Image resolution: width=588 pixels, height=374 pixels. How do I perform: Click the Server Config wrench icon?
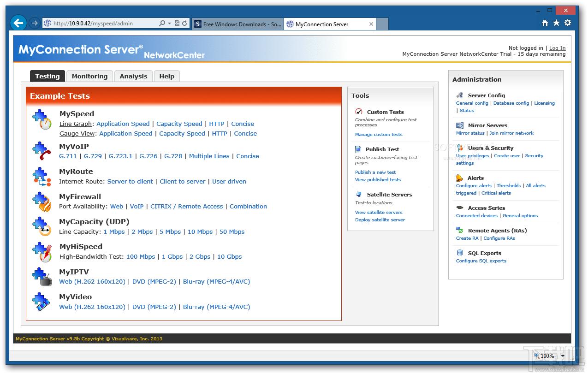(459, 95)
